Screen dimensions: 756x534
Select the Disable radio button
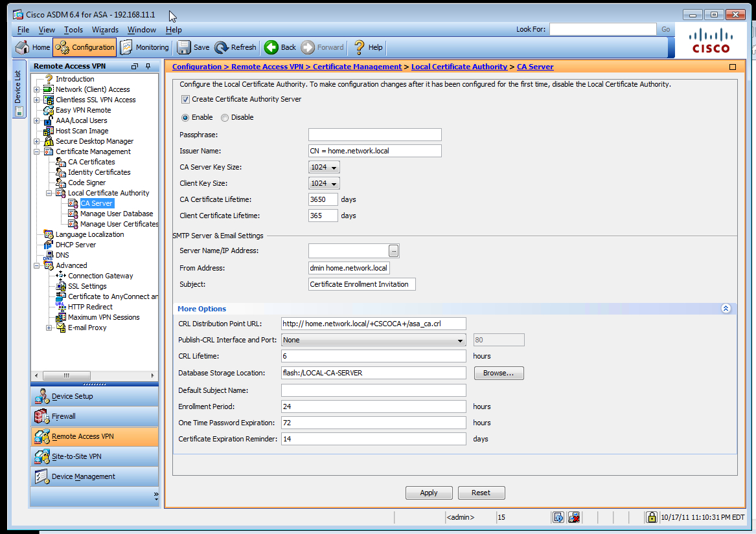point(225,118)
